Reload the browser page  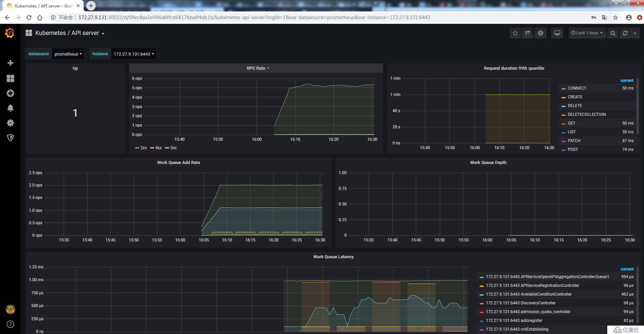29,18
